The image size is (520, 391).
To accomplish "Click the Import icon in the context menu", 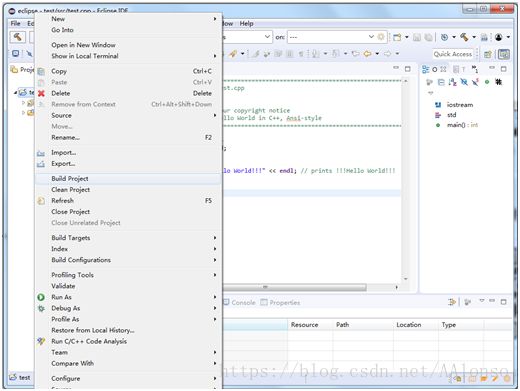I will [41, 153].
